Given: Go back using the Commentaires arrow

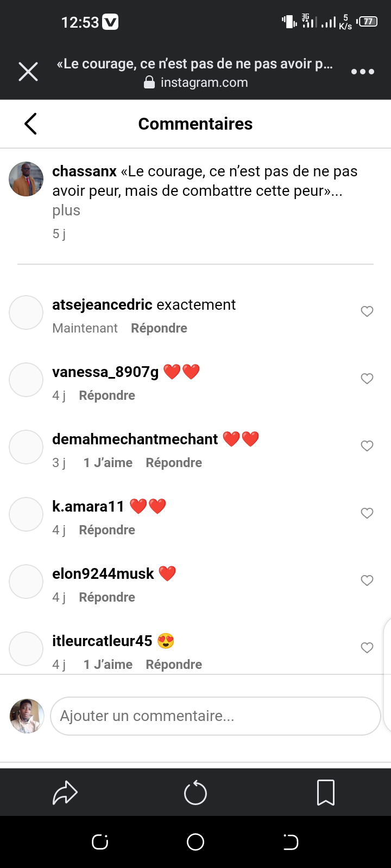Looking at the screenshot, I should click(31, 124).
